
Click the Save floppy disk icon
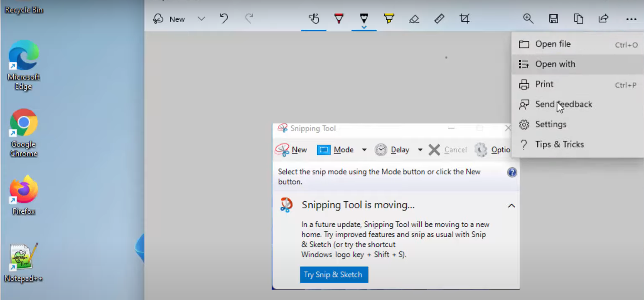[553, 19]
